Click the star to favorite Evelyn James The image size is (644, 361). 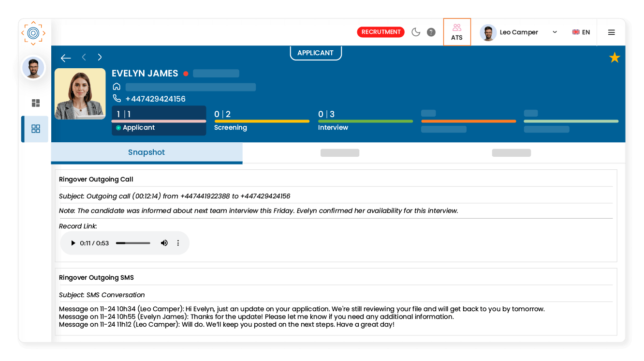pos(614,57)
